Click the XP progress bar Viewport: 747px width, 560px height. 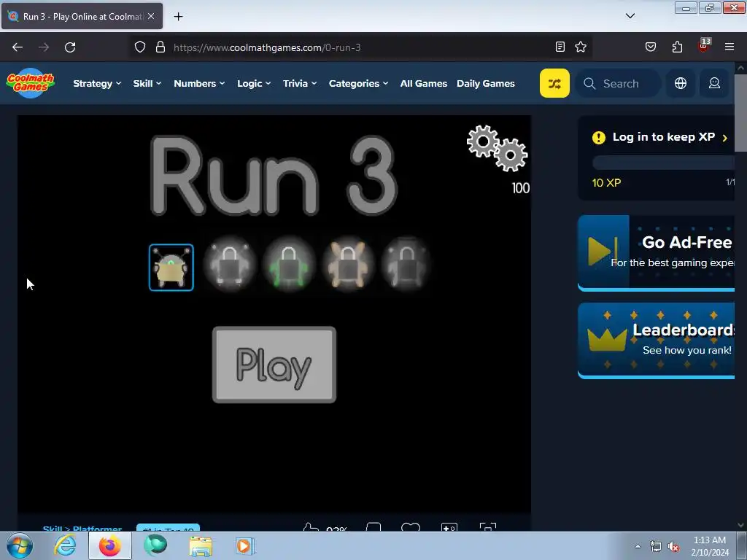663,163
